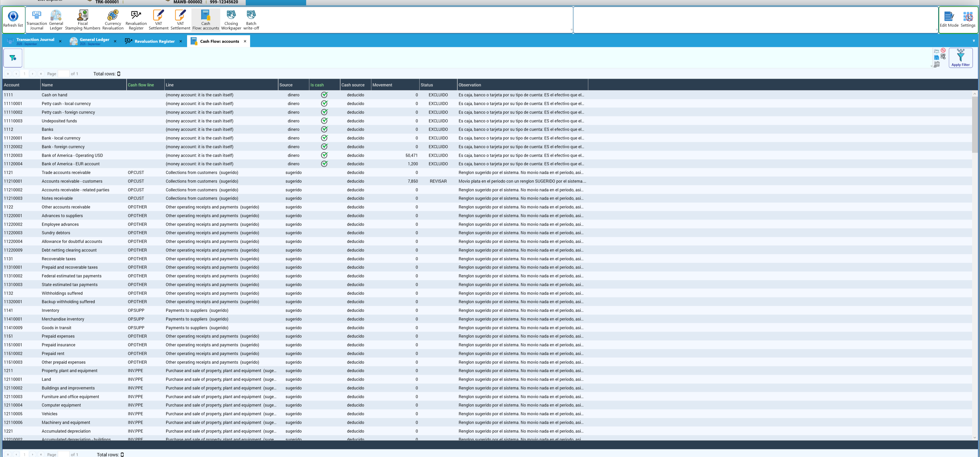Open Batch write-off

coord(251,20)
